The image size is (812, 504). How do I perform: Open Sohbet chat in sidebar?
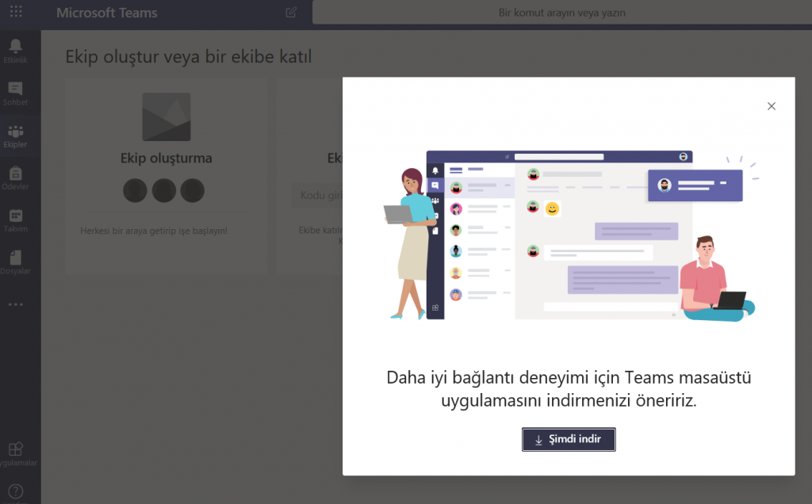pyautogui.click(x=16, y=94)
